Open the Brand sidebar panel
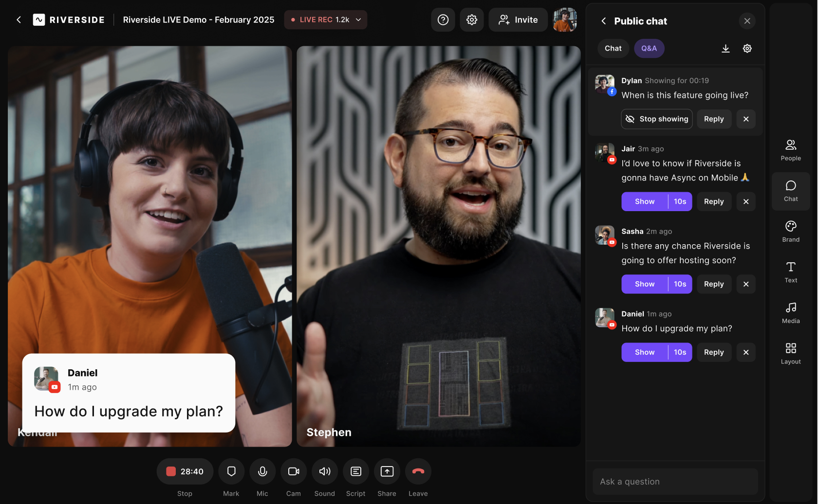The width and height of the screenshot is (819, 504). tap(791, 232)
